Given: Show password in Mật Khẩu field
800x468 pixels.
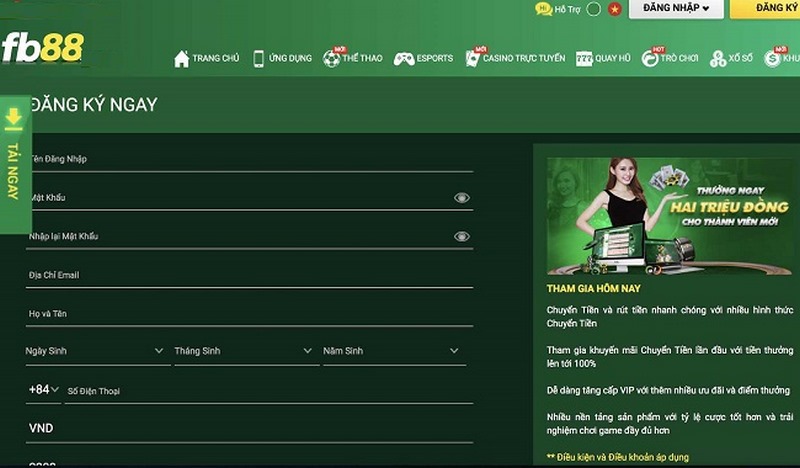Looking at the screenshot, I should (461, 198).
